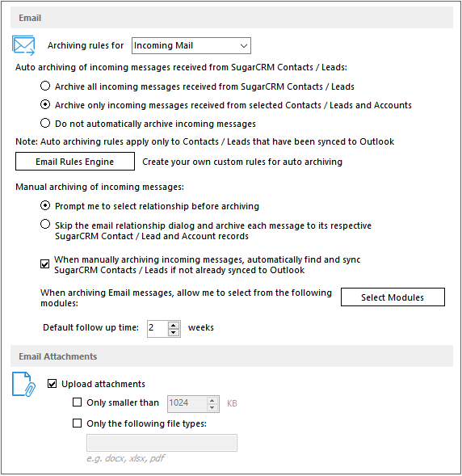Viewport: 462px width, 476px height.
Task: Uncheck the Upload attachments checkbox
Action: click(52, 384)
